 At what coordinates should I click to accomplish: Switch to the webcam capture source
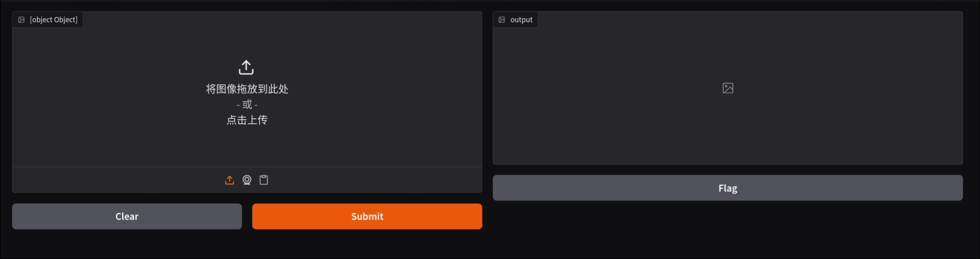tap(247, 180)
